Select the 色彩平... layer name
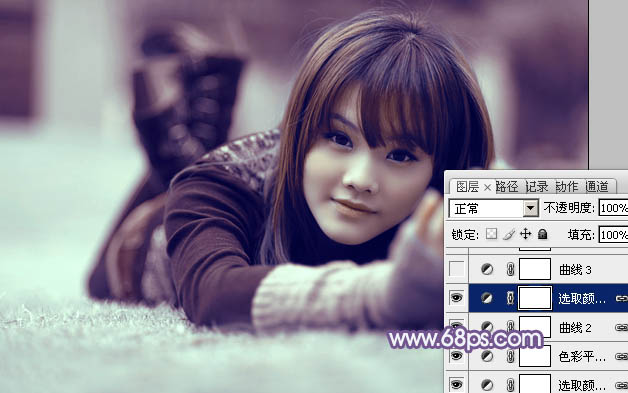The width and height of the screenshot is (628, 393). click(582, 357)
